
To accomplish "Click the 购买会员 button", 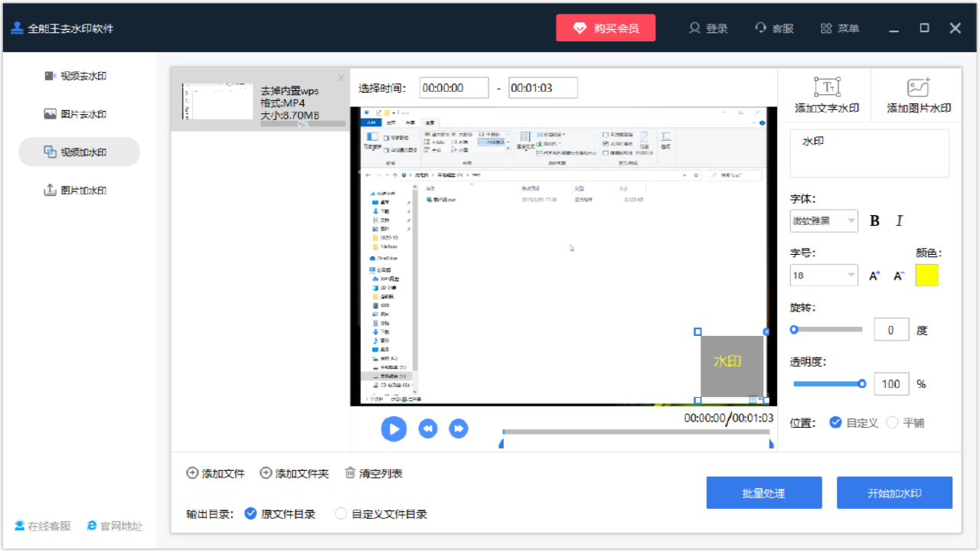I will 606,27.
